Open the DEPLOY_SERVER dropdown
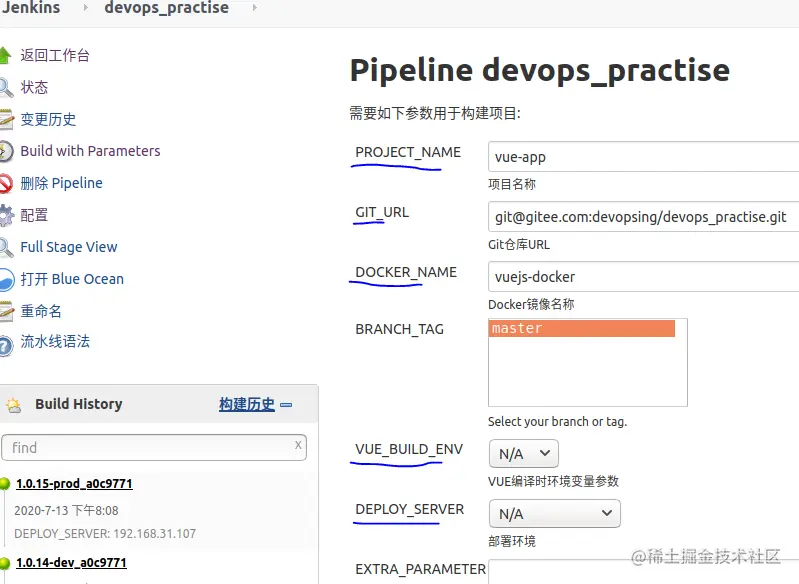The image size is (799, 584). 554,513
